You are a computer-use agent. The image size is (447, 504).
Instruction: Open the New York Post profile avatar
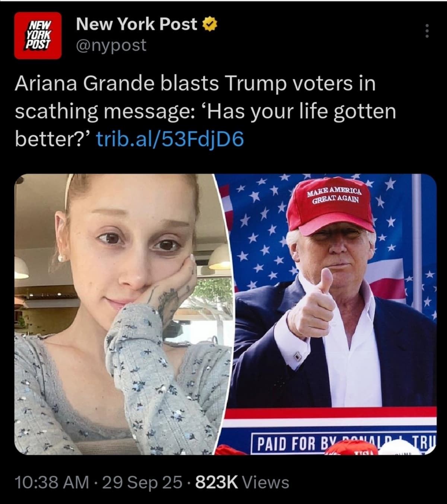38,36
